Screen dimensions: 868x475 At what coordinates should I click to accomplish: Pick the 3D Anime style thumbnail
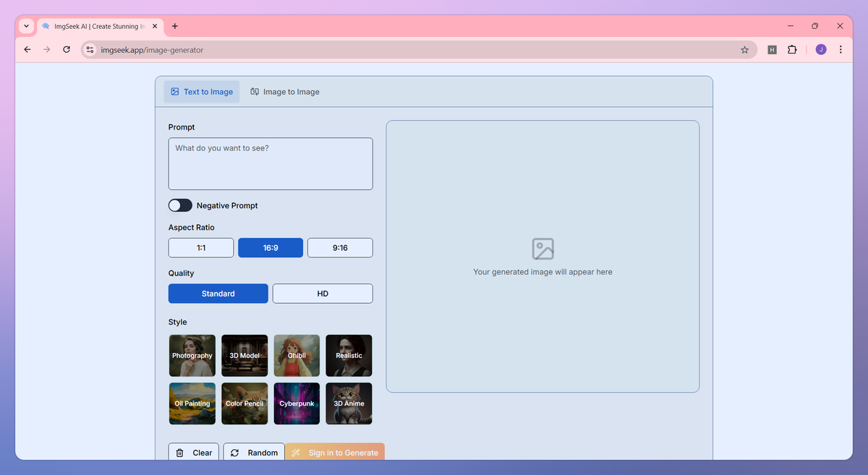349,403
